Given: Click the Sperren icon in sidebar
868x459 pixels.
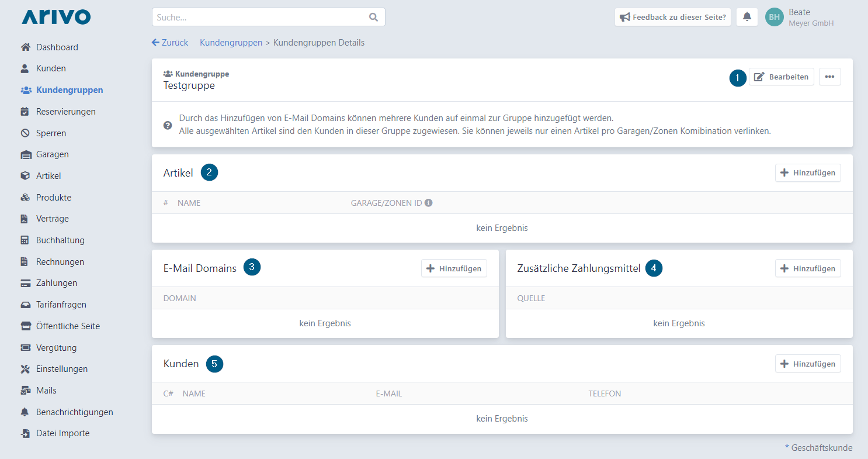Looking at the screenshot, I should tap(25, 133).
